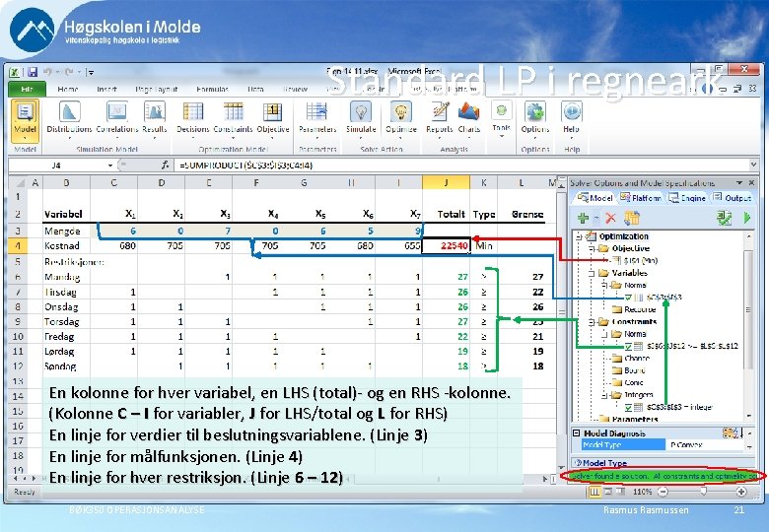Select the Conic constraints folder
Screen dimensions: 769x532
pyautogui.click(x=628, y=382)
